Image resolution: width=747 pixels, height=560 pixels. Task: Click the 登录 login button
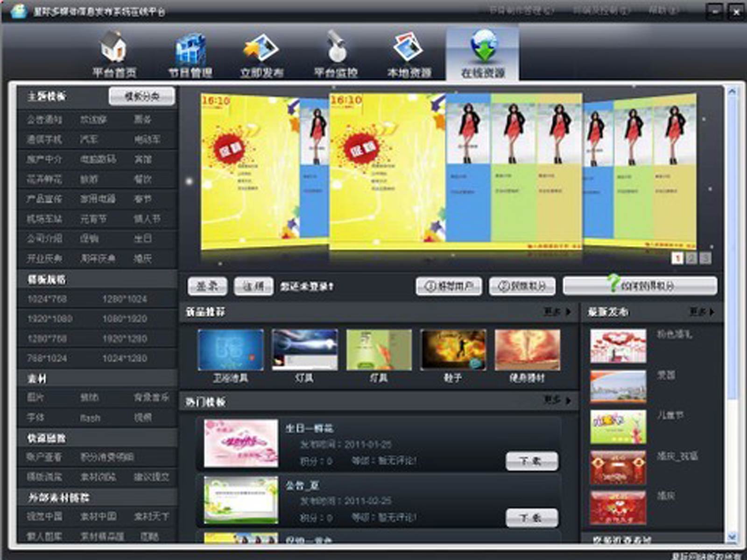pos(207,286)
